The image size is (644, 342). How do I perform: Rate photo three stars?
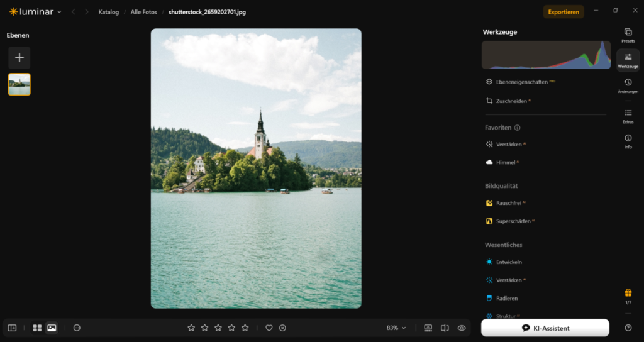click(x=218, y=328)
